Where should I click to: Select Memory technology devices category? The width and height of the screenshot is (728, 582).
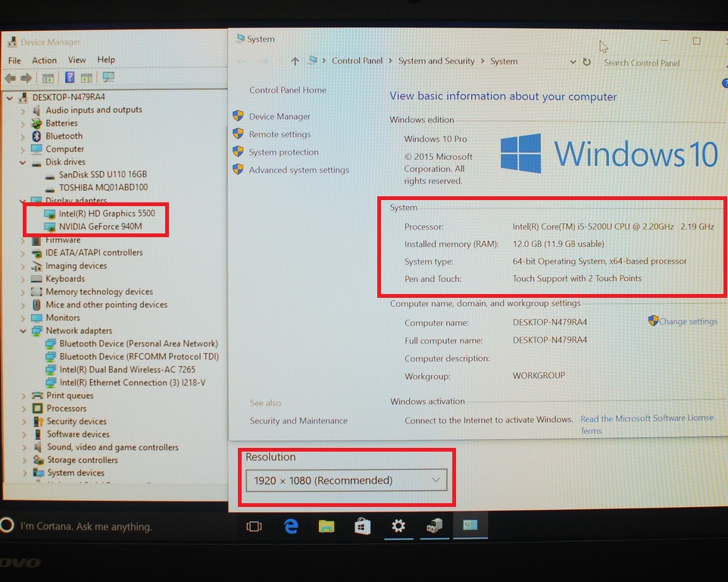click(99, 293)
